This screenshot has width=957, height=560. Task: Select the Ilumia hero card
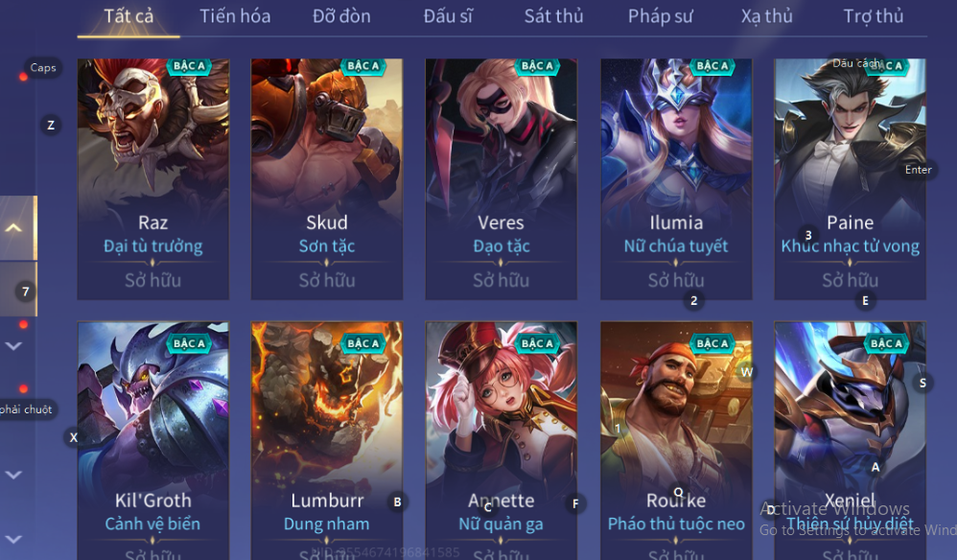[676, 178]
